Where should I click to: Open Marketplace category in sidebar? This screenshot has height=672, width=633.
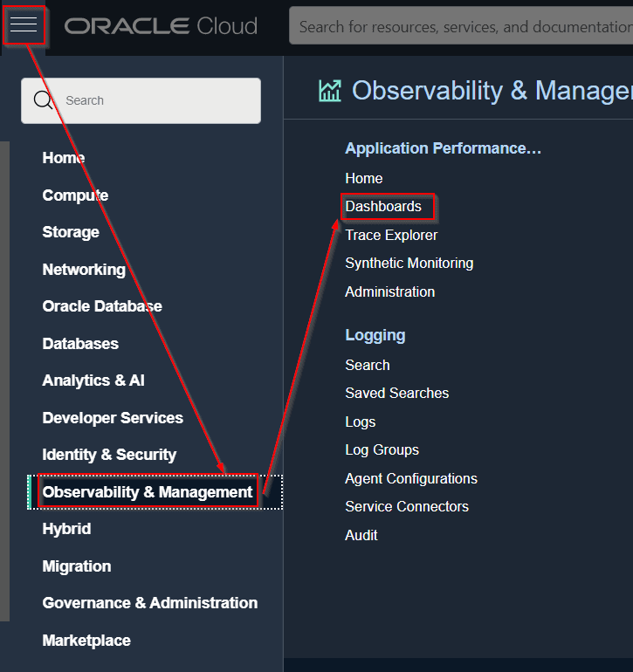pos(86,641)
